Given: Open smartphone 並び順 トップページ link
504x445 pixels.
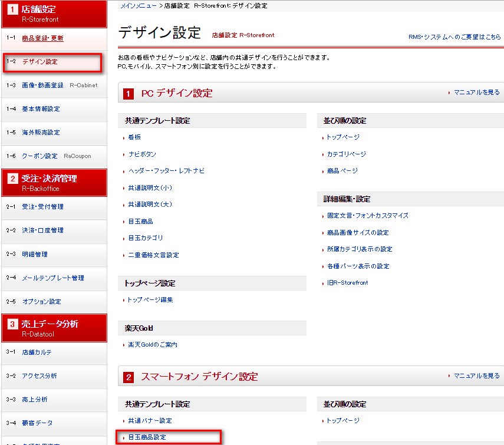Looking at the screenshot, I should [342, 421].
